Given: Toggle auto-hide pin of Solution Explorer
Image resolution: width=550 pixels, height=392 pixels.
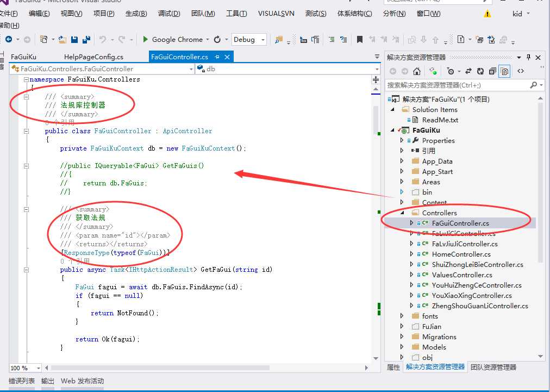Looking at the screenshot, I should [529, 57].
